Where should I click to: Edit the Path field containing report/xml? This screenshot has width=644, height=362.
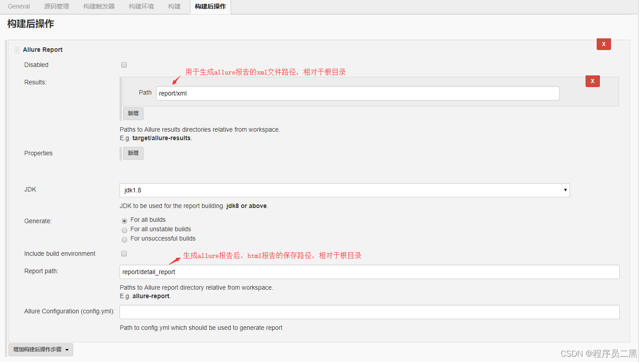tap(358, 93)
